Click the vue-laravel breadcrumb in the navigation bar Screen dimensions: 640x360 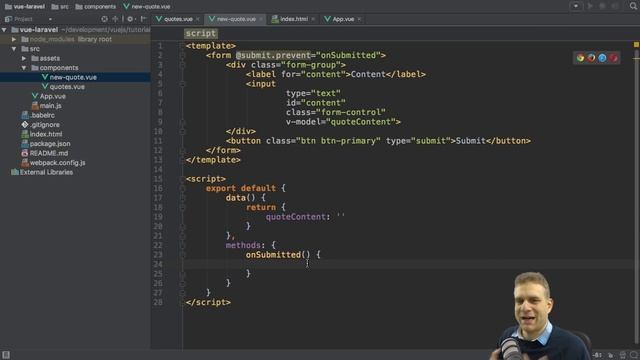[x=25, y=7]
